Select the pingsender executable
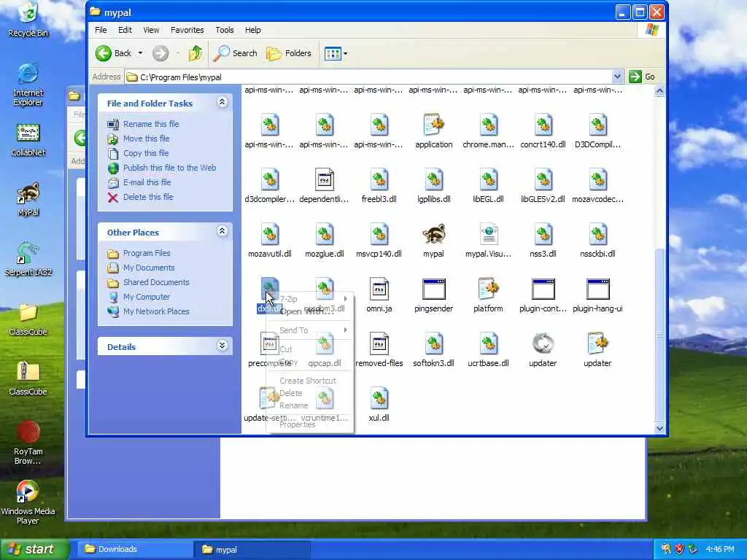 point(433,295)
